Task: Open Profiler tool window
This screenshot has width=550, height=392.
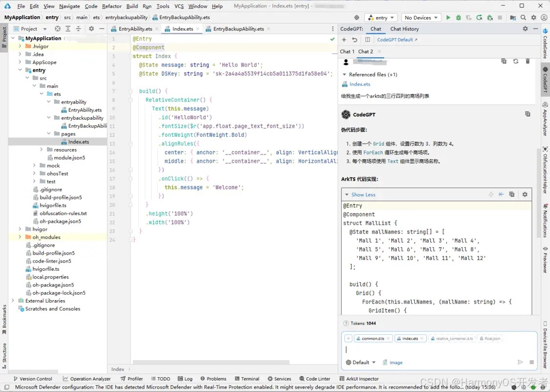Action: [x=132, y=379]
